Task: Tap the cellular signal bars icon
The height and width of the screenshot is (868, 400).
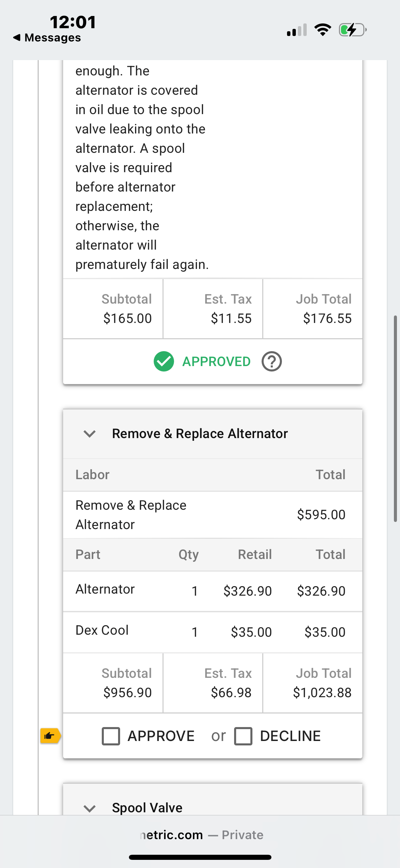Action: [297, 30]
